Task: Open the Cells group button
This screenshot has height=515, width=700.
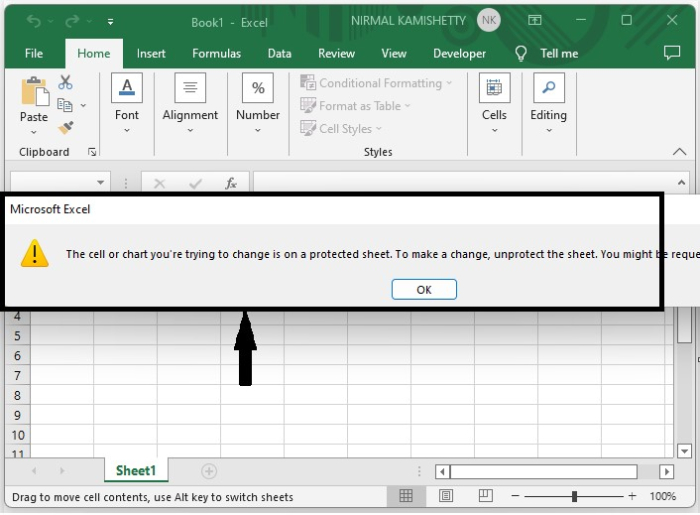Action: click(x=494, y=104)
